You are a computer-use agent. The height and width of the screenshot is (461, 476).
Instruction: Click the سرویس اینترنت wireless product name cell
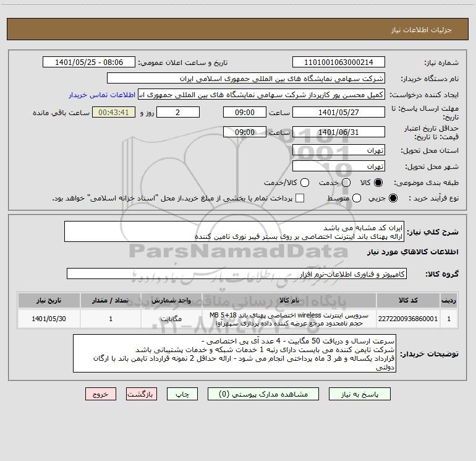coord(289,319)
